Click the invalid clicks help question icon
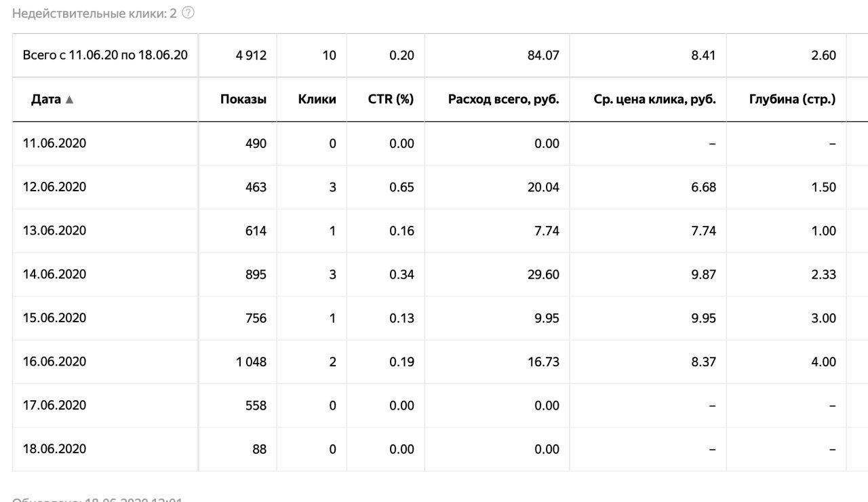The image size is (868, 502). (x=189, y=13)
